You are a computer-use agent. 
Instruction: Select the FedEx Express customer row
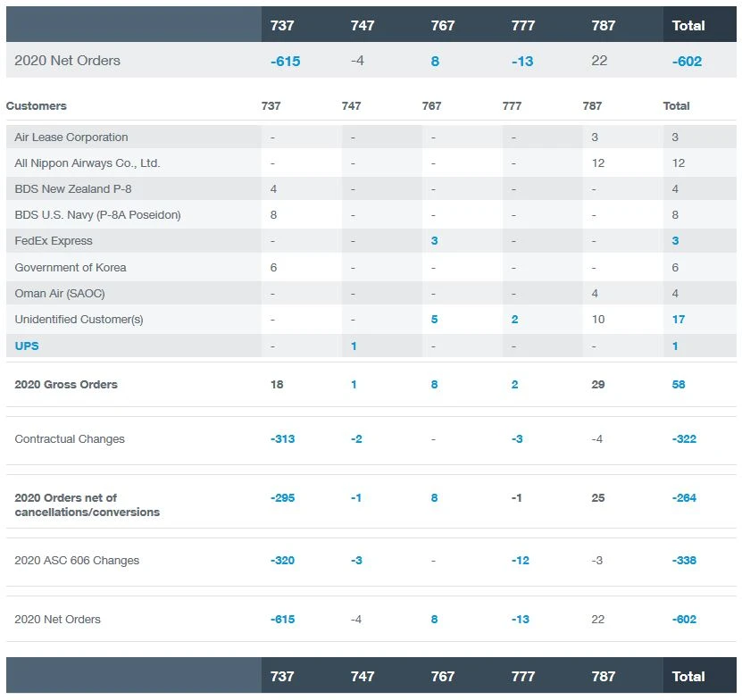[x=54, y=241]
